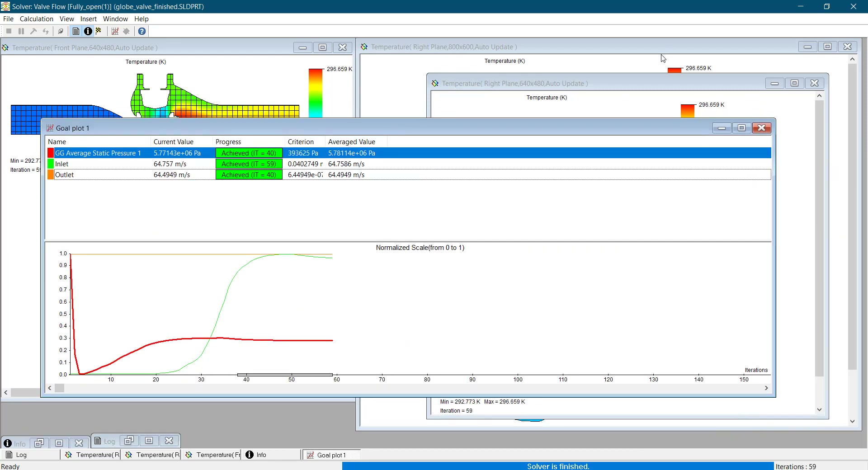Click Achieved (IT = 59) progress for Inlet
Image resolution: width=868 pixels, height=470 pixels.
[x=249, y=164]
